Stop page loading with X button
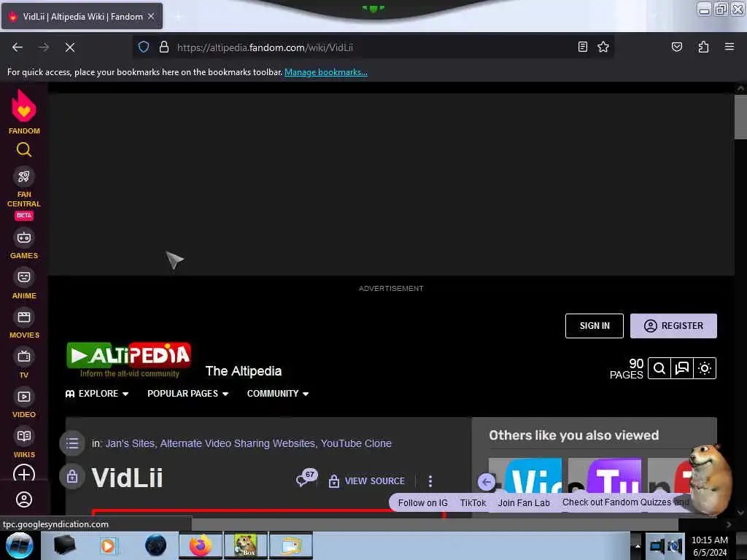Screen dimensions: 747x560 (70, 47)
